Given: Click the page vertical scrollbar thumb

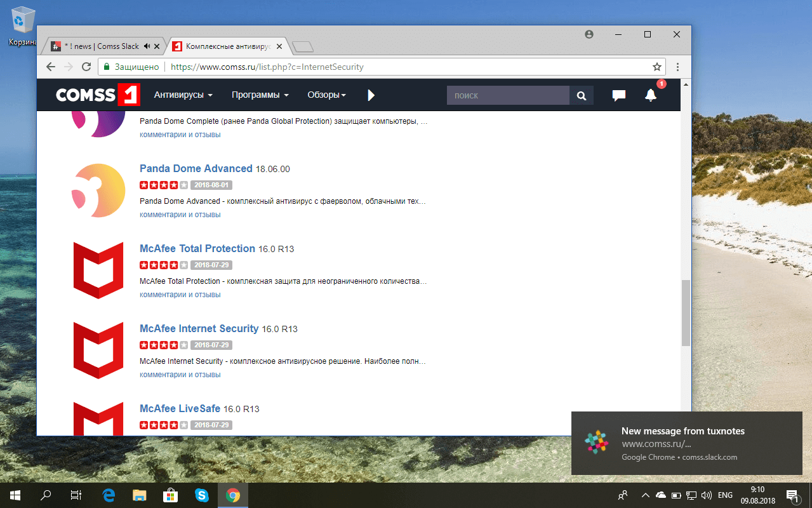Looking at the screenshot, I should click(x=686, y=312).
